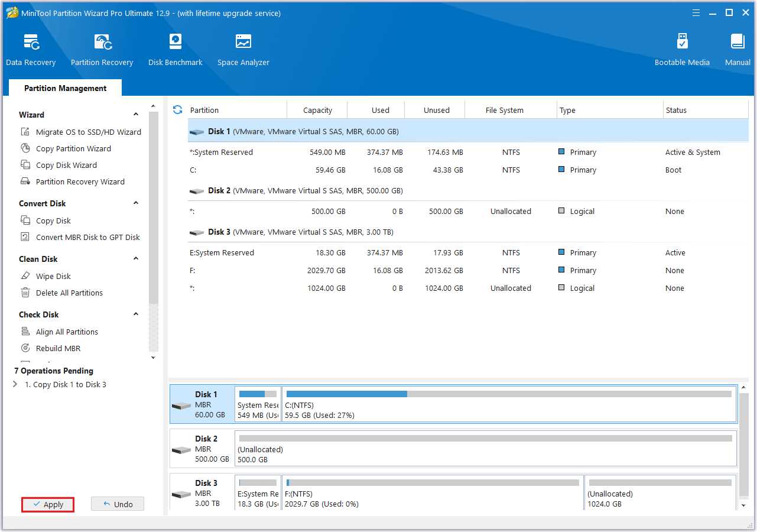This screenshot has width=757, height=532.
Task: Select the Disk 2 drive icon in the disk map
Action: tap(181, 450)
